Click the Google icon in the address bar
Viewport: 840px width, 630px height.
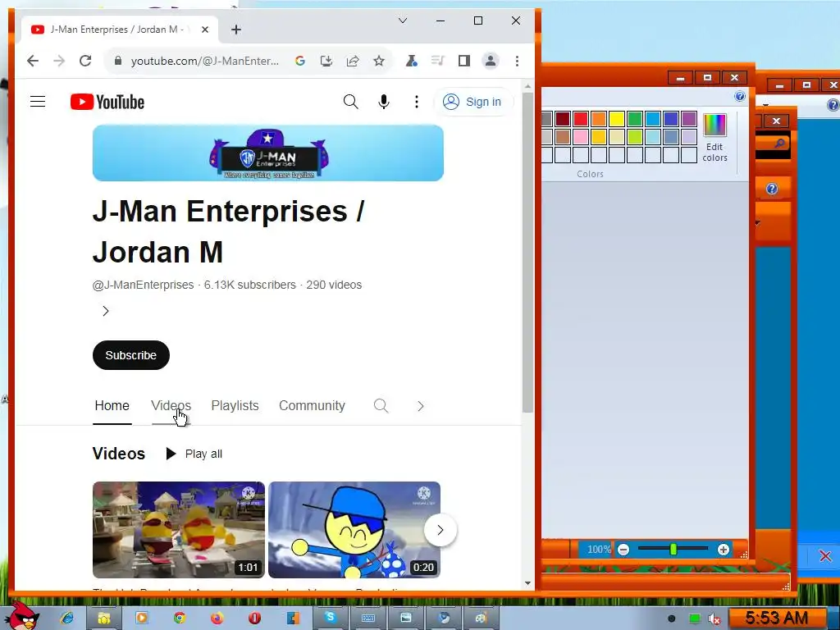(x=300, y=61)
